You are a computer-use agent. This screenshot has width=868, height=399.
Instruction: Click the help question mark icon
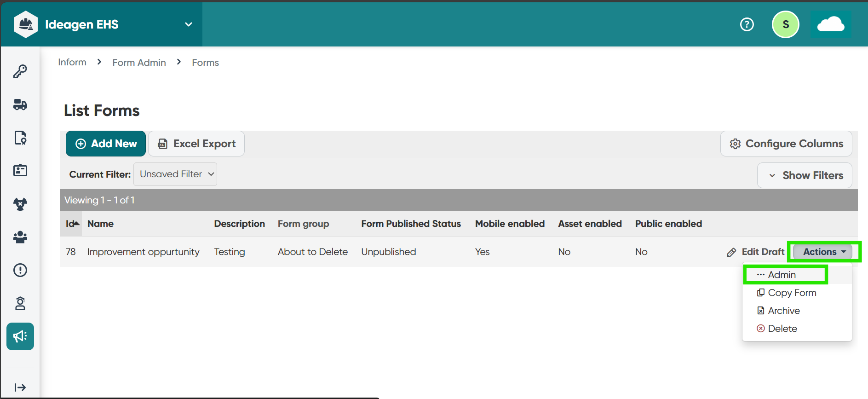pyautogui.click(x=747, y=24)
